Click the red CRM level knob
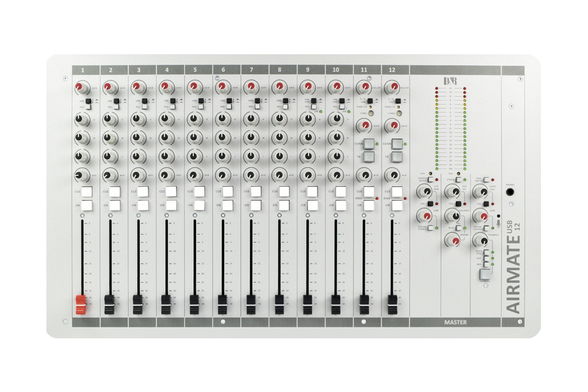The height and width of the screenshot is (392, 588). click(426, 216)
